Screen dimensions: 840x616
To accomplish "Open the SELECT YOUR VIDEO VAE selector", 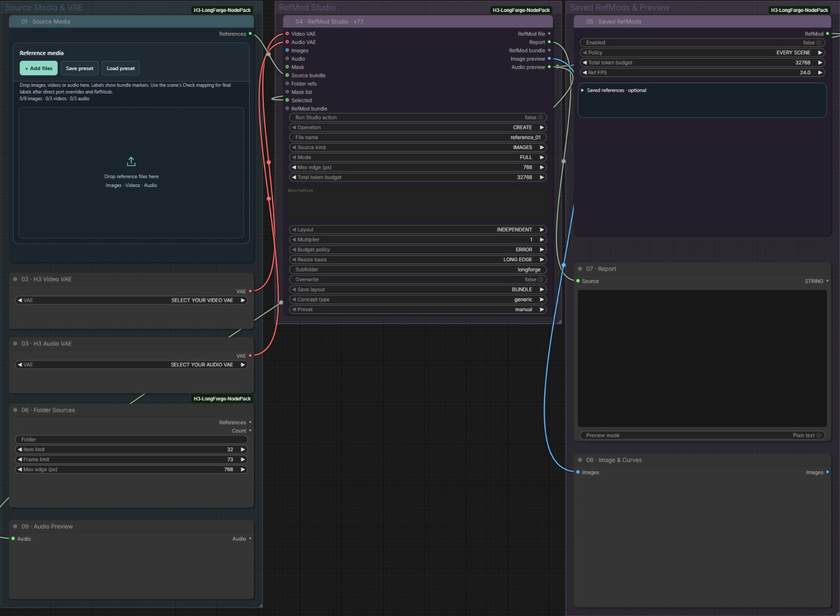I will click(132, 300).
